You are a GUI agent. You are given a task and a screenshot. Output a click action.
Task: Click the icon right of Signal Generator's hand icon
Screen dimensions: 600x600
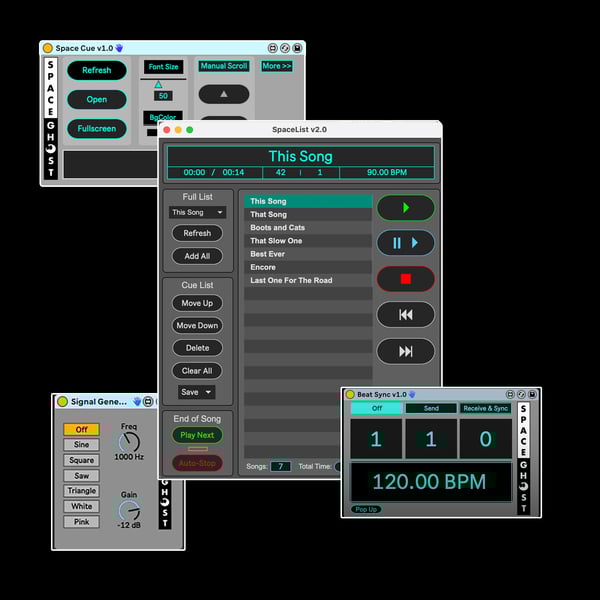tap(148, 401)
